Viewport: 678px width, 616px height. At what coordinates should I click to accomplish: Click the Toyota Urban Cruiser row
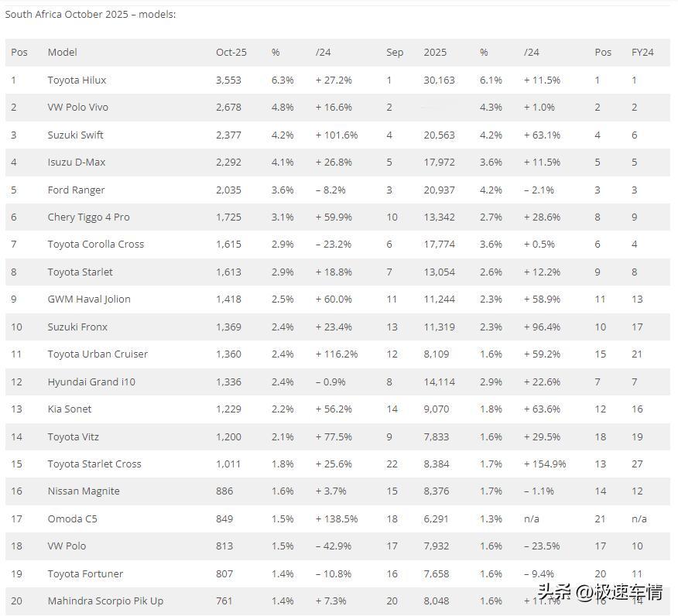[98, 354]
